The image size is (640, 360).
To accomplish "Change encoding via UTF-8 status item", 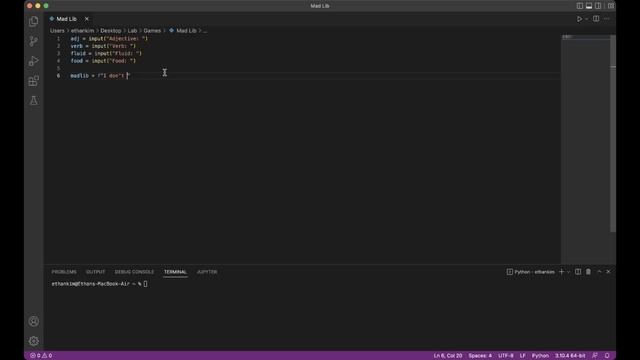I will (506, 356).
